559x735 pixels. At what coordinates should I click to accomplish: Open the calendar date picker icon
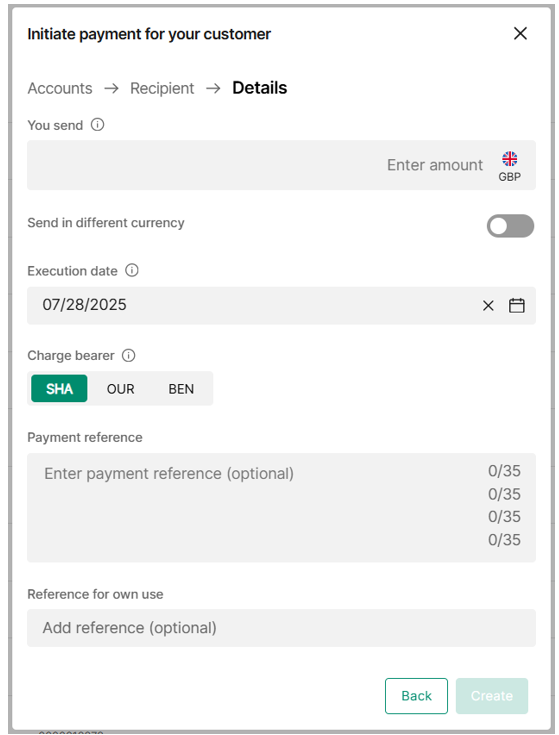[516, 306]
